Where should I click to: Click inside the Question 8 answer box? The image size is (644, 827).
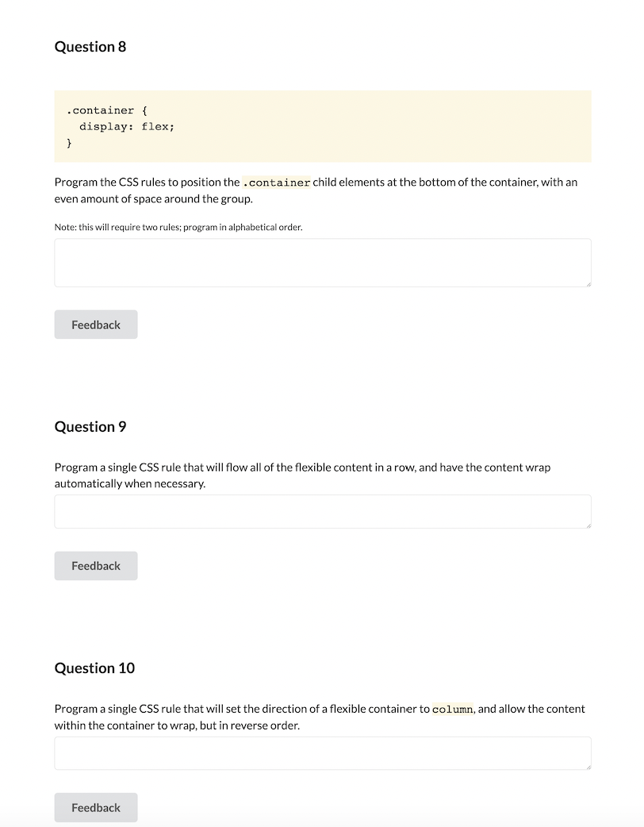pos(317,262)
